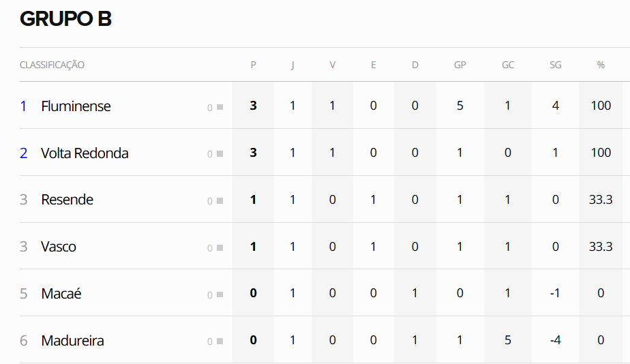Open the Volta Redonda team link

click(85, 153)
